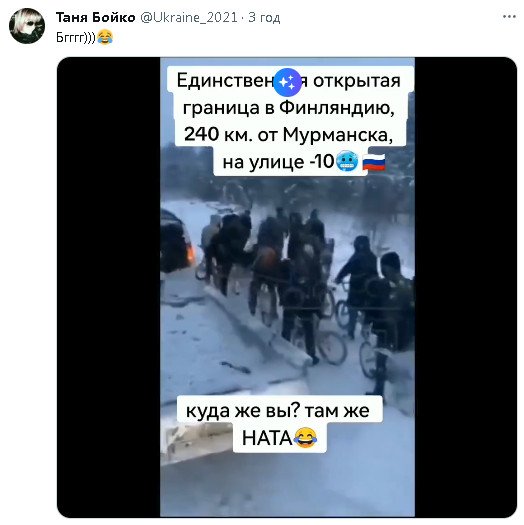The height and width of the screenshot is (525, 524).
Task: Click the Russian flag emoji in caption
Action: [374, 162]
